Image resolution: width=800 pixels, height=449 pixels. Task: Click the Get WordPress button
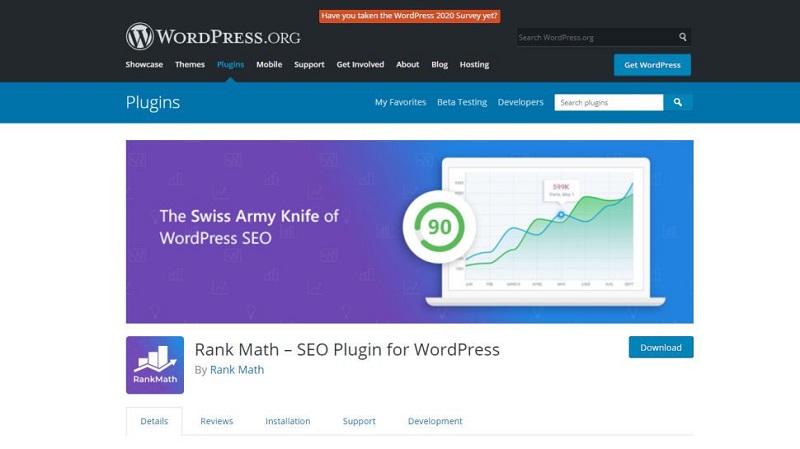tap(652, 65)
